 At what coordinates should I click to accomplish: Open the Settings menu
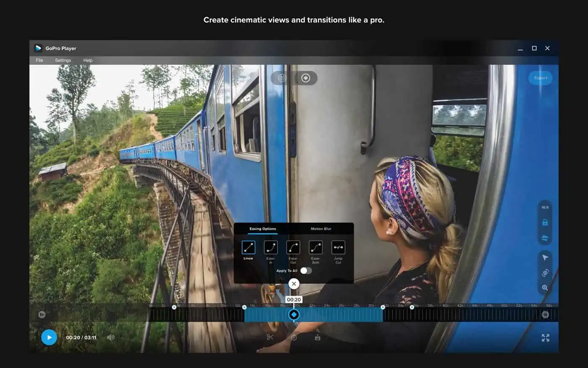[x=63, y=60]
